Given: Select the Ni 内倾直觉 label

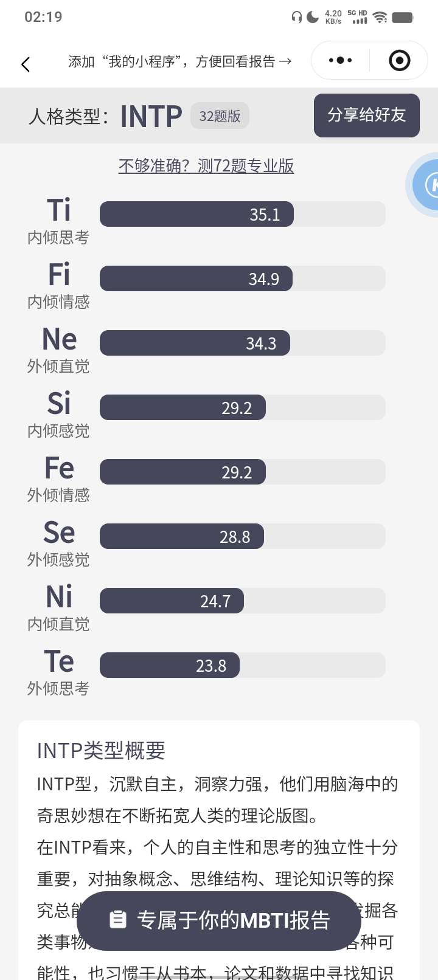Looking at the screenshot, I should 58,607.
